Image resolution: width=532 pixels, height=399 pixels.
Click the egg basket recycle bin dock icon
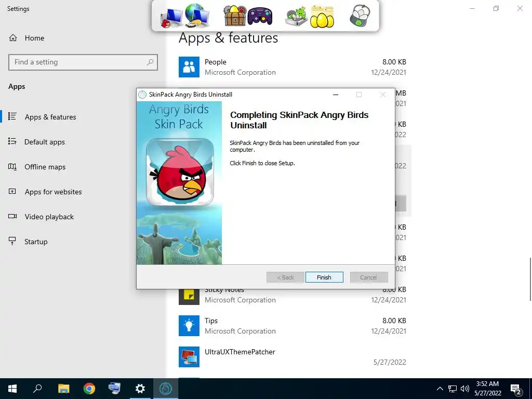coord(360,16)
